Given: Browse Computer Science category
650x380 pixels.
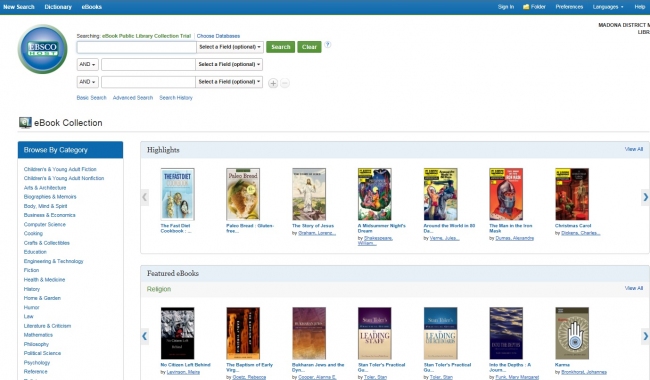Looking at the screenshot, I should [x=45, y=224].
